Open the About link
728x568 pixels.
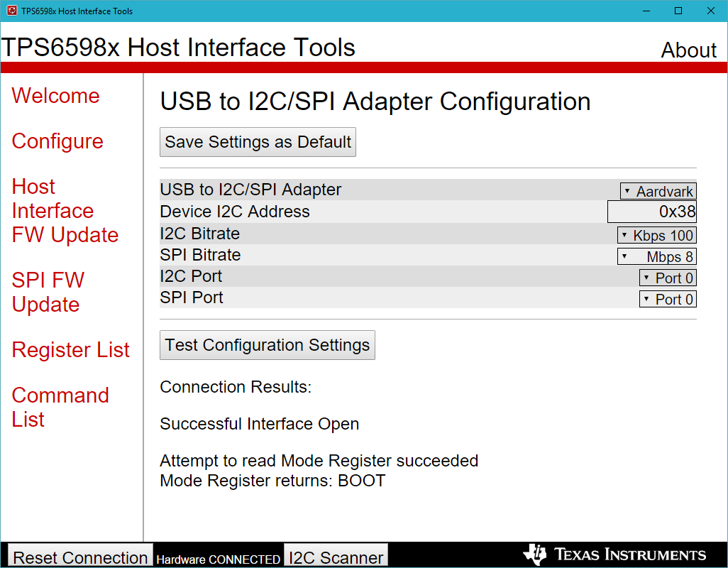point(688,50)
